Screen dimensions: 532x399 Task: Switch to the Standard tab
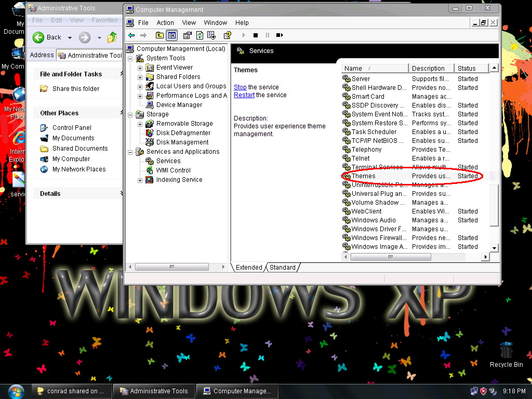pos(282,268)
